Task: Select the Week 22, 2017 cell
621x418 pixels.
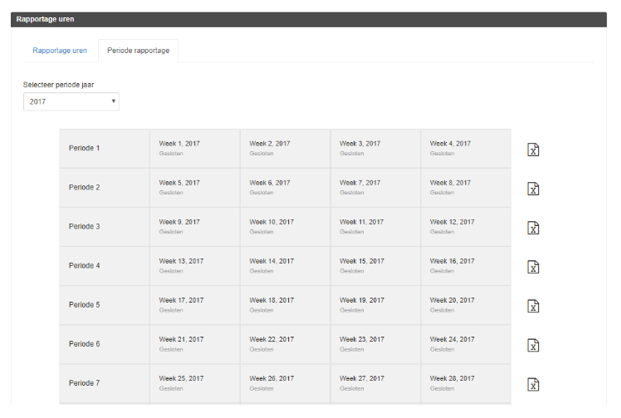Action: point(285,345)
